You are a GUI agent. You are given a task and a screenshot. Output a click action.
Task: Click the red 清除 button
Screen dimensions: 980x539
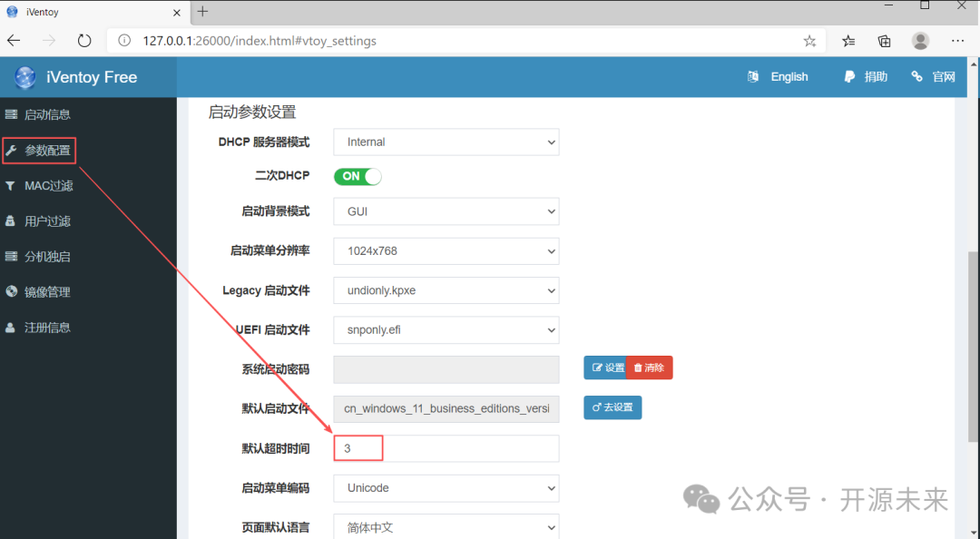click(x=650, y=367)
